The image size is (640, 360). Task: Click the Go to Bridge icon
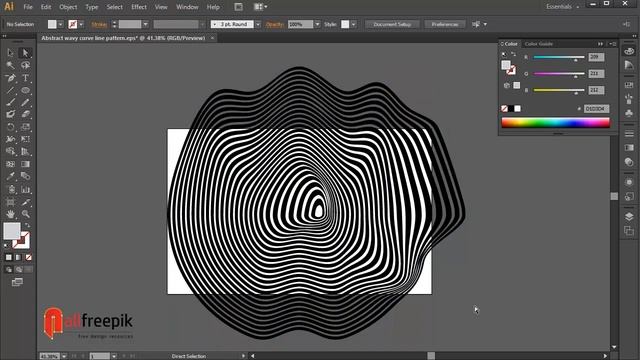(238, 7)
